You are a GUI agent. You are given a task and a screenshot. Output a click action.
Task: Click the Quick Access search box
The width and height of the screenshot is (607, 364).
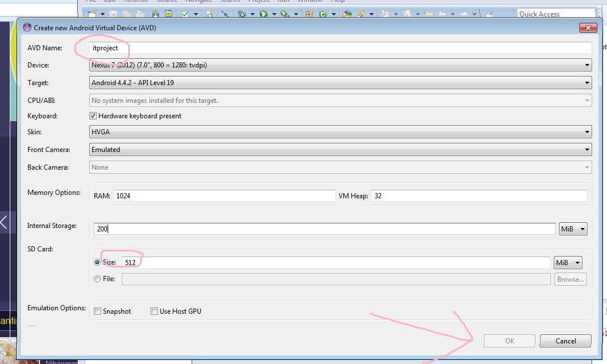[556, 14]
